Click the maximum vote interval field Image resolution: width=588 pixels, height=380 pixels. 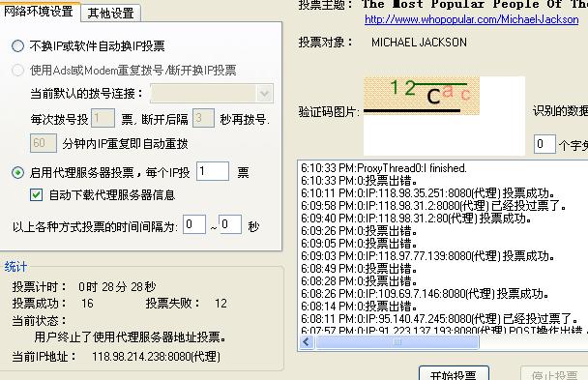tap(230, 224)
